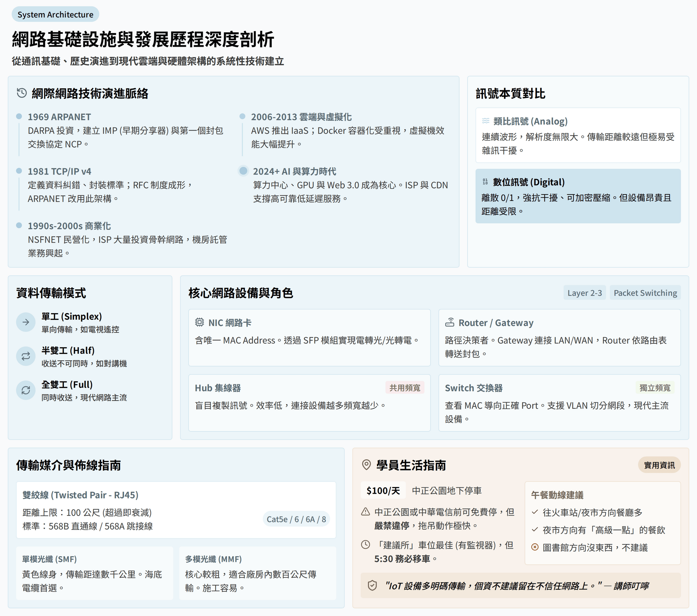Image resolution: width=697 pixels, height=616 pixels.
Task: Click the router icon beside Router / Gateway
Action: (450, 322)
